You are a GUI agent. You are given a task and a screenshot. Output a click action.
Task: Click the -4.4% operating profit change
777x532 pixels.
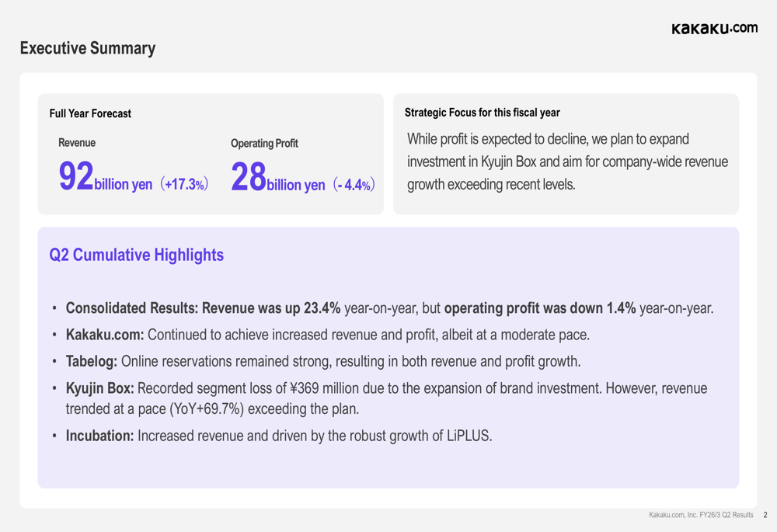pos(354,185)
